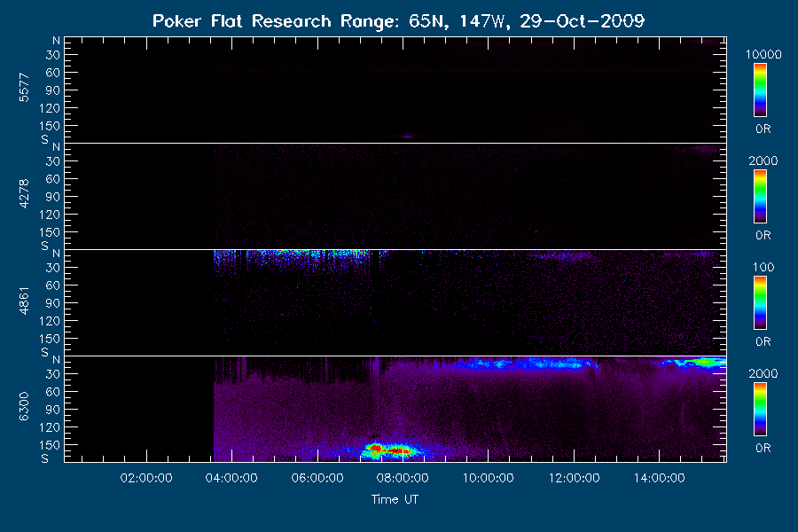
Task: Click the 4278 panel color bar
Action: coord(760,197)
